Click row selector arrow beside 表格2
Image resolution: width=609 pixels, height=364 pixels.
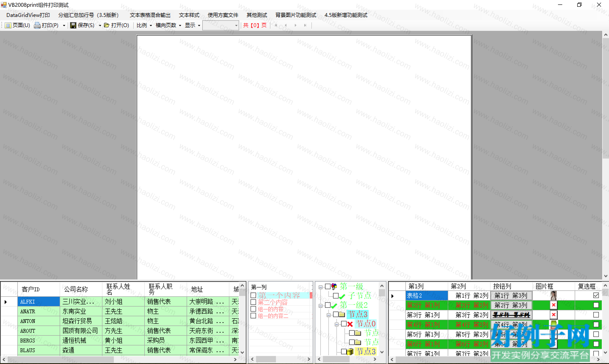(x=393, y=296)
